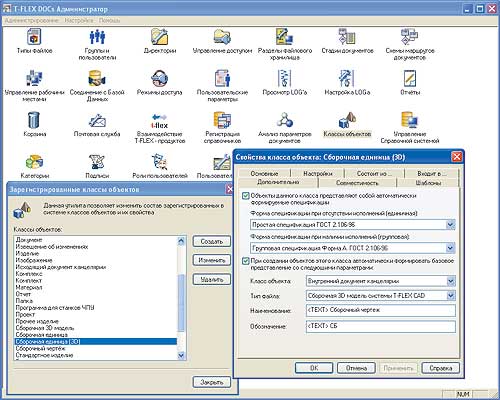The height and width of the screenshot is (400, 500).
Task: Open Роли пользователей icon
Action: pyautogui.click(x=160, y=161)
